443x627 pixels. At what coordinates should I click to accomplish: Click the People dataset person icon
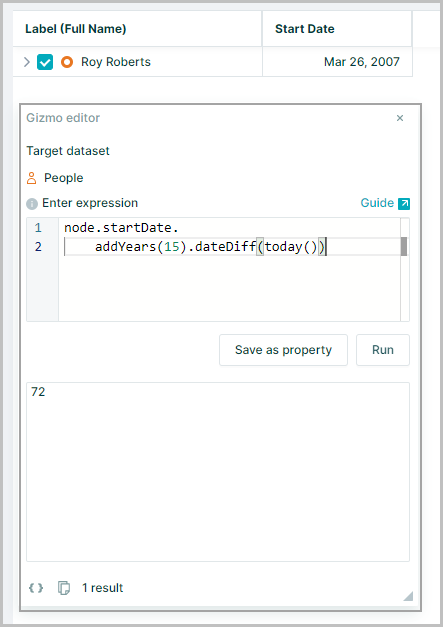click(x=32, y=178)
